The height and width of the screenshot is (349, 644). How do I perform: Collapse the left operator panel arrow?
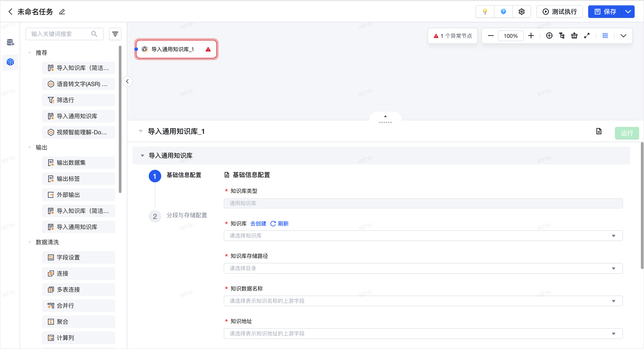pyautogui.click(x=127, y=81)
